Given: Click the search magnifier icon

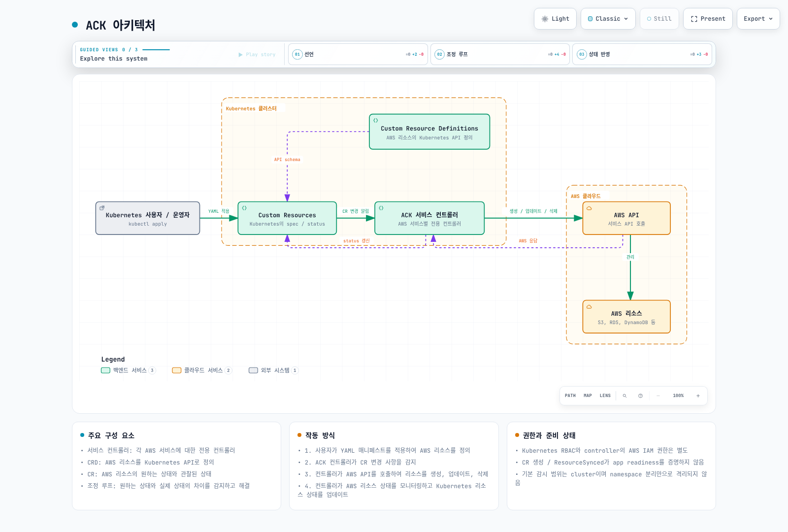Looking at the screenshot, I should click(x=624, y=396).
